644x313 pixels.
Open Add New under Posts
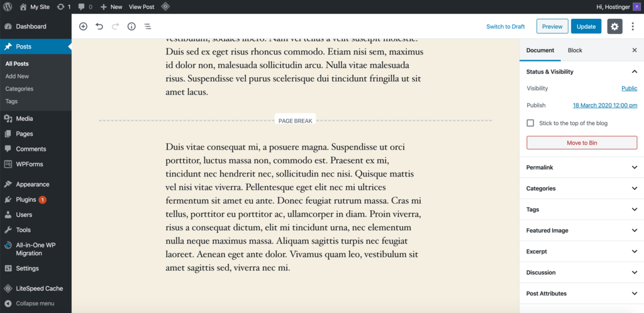coord(17,76)
